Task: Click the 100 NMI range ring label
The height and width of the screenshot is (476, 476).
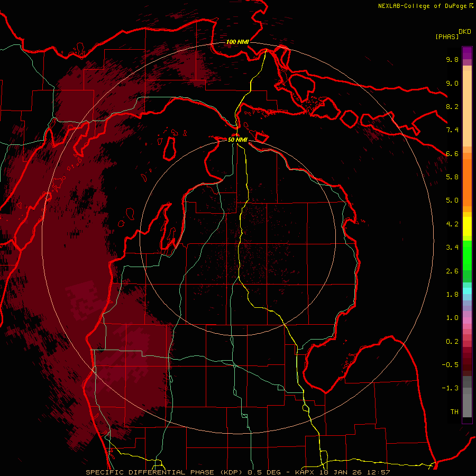Action: tap(237, 42)
